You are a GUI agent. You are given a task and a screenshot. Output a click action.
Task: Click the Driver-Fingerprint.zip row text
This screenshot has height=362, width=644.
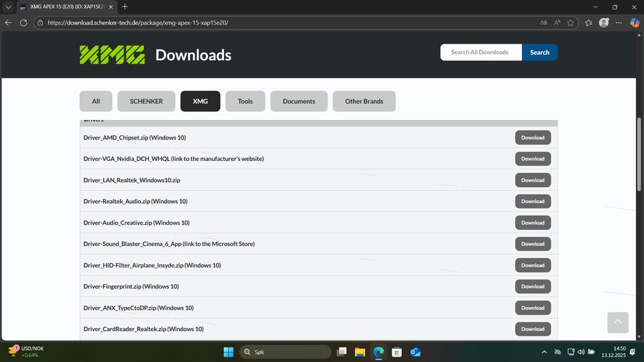(131, 286)
